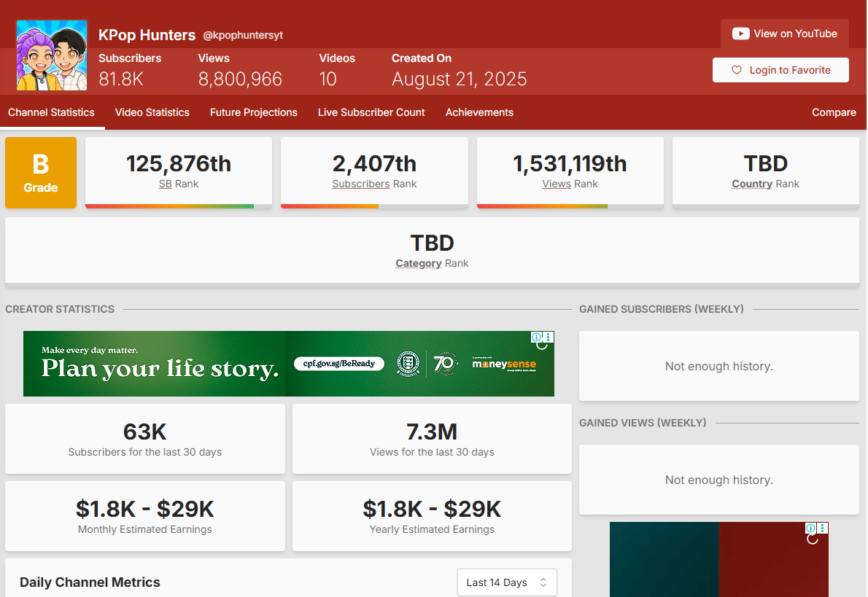This screenshot has height=597, width=868.
Task: Open the Last 14 Days dropdown
Action: [507, 582]
